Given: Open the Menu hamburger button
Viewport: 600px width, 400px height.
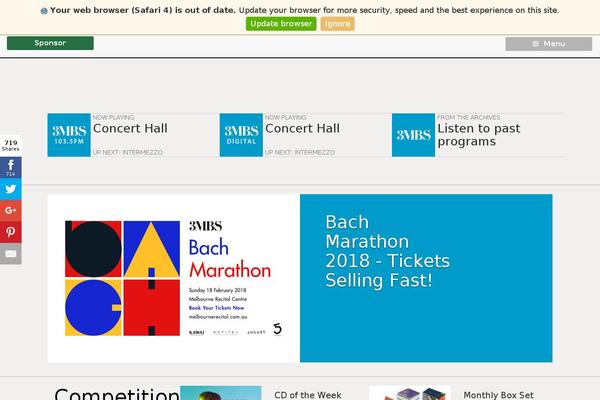Looking at the screenshot, I should [x=548, y=44].
